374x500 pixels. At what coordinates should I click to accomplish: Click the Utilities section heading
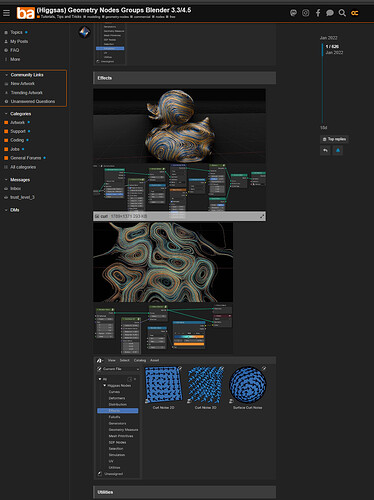(105, 492)
